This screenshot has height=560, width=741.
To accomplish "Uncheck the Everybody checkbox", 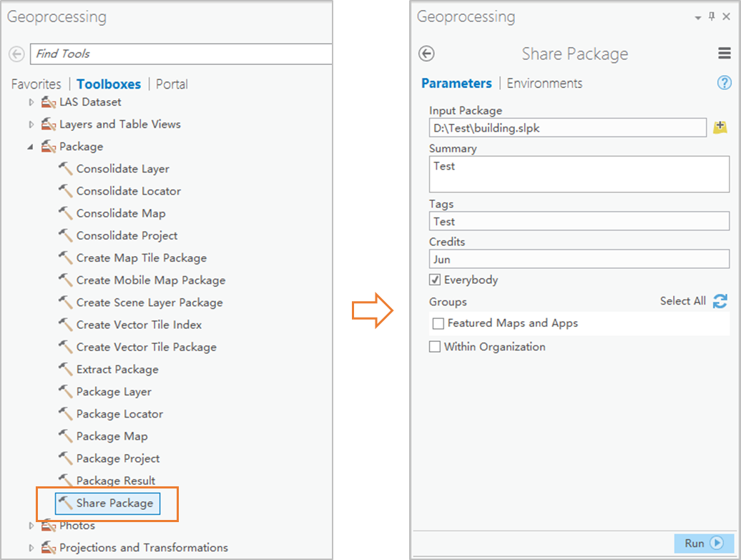I will pos(435,280).
